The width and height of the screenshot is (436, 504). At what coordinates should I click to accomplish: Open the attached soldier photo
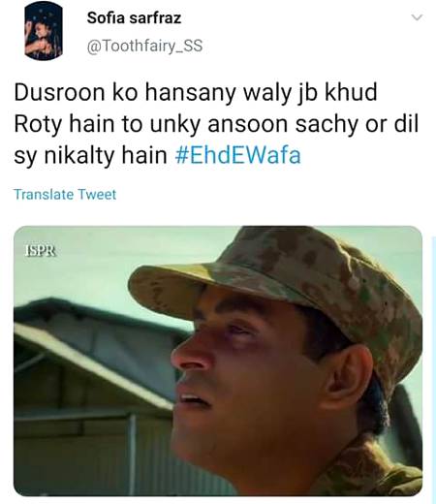click(x=218, y=361)
